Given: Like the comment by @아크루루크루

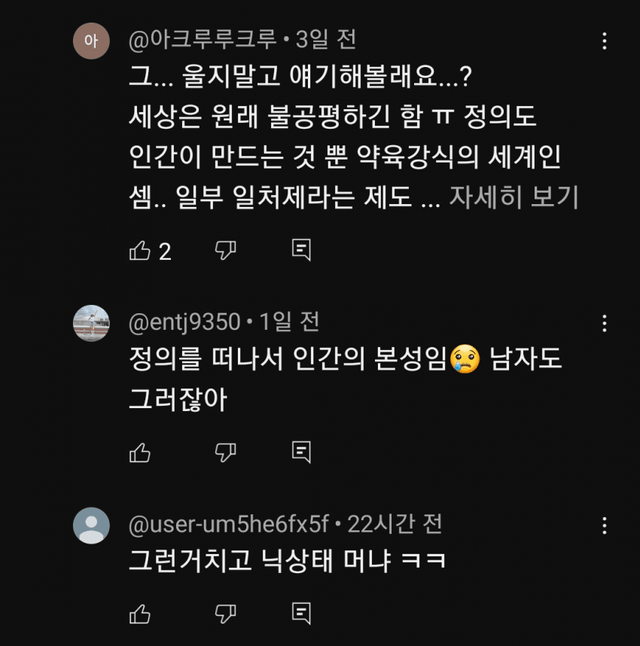Looking at the screenshot, I should pos(140,251).
